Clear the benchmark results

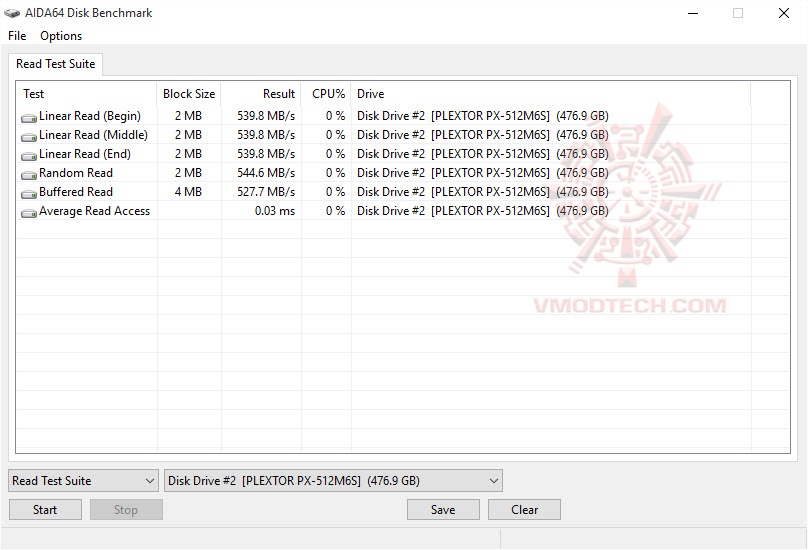click(524, 510)
